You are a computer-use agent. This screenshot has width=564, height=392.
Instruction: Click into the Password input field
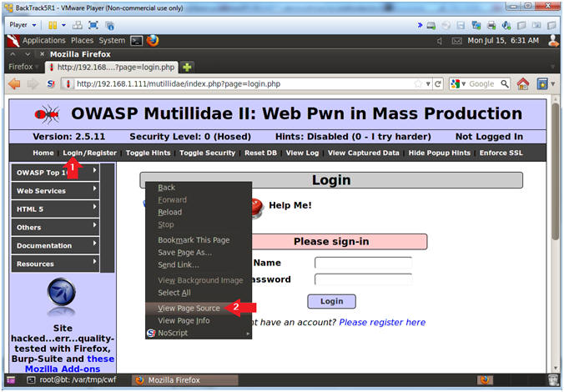(363, 279)
